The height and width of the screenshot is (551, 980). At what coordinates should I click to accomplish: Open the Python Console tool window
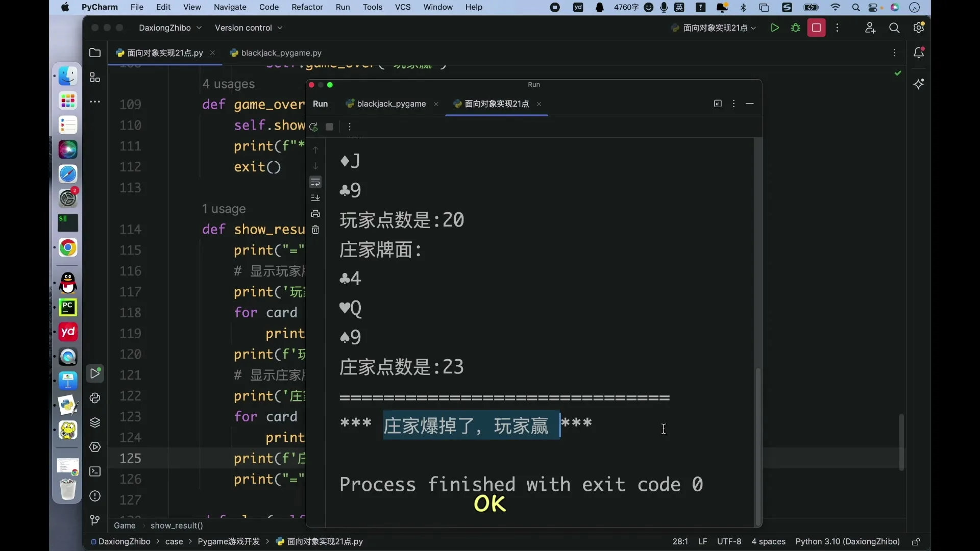tap(95, 398)
